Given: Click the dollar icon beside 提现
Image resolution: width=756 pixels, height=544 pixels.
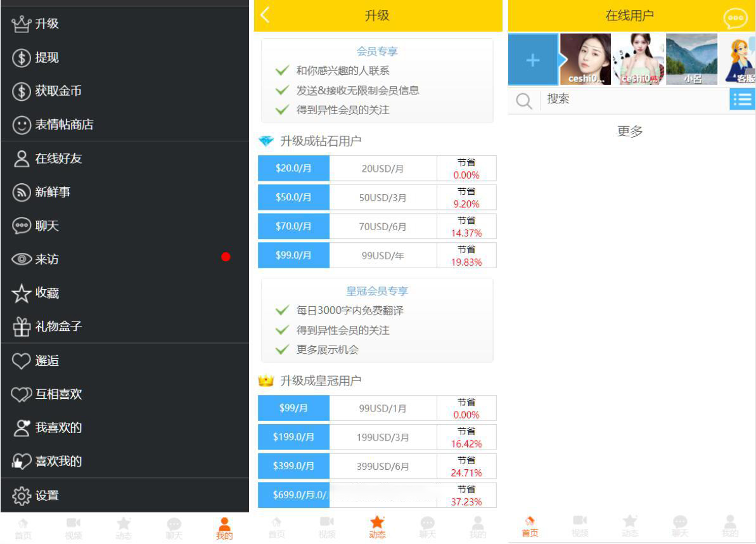Looking at the screenshot, I should click(22, 58).
